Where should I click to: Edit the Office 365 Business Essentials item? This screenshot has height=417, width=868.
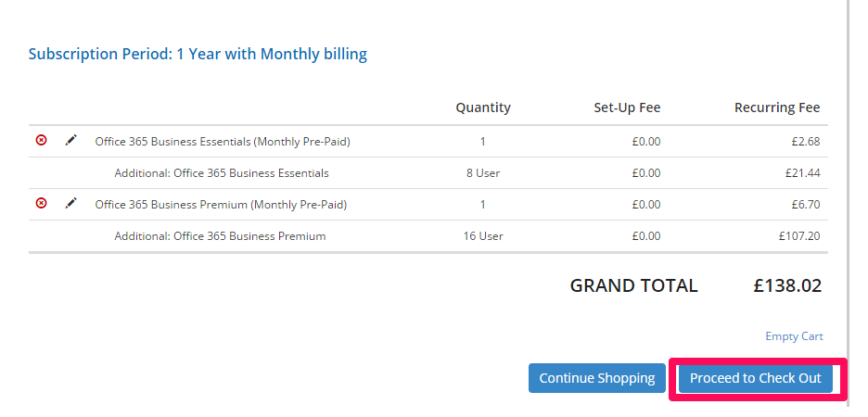pos(70,141)
